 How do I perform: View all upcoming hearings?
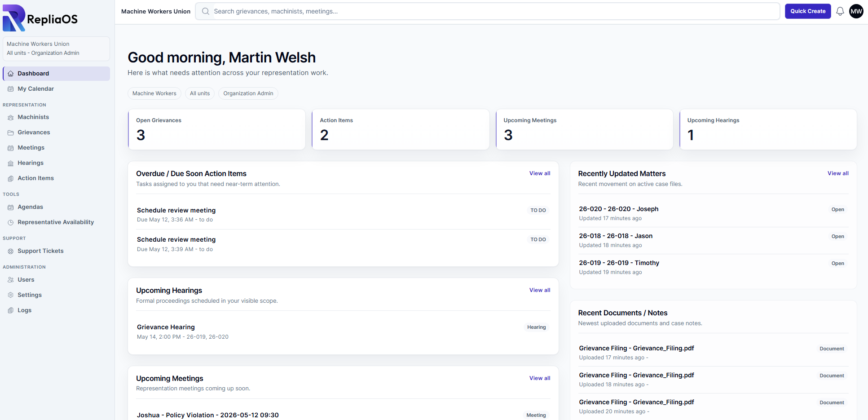tap(539, 290)
